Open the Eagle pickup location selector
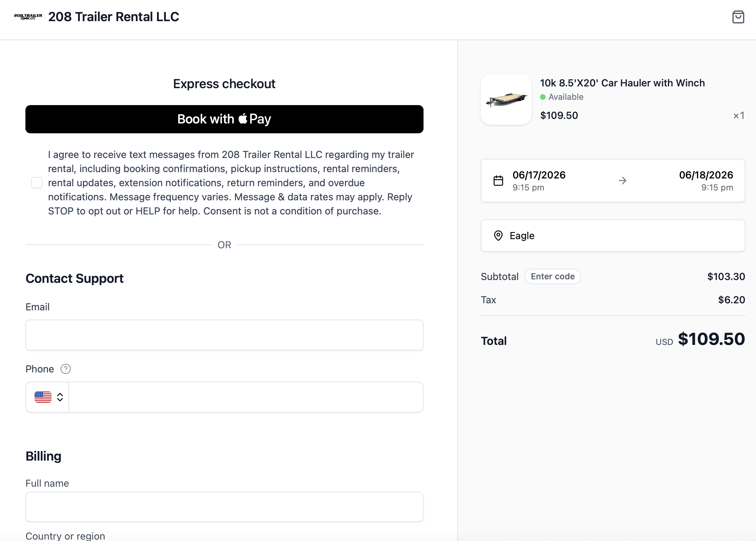This screenshot has height=541, width=756. (613, 236)
